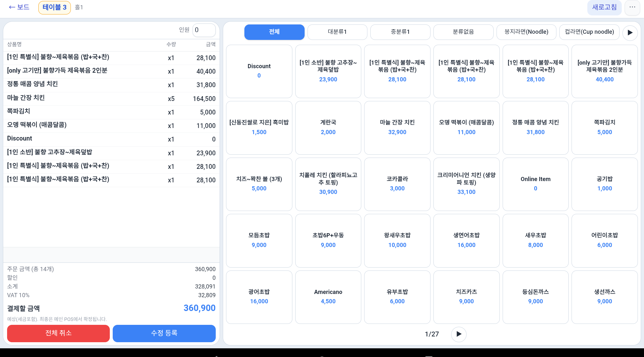Add the Online Item tile
This screenshot has height=357, width=644.
point(535,184)
